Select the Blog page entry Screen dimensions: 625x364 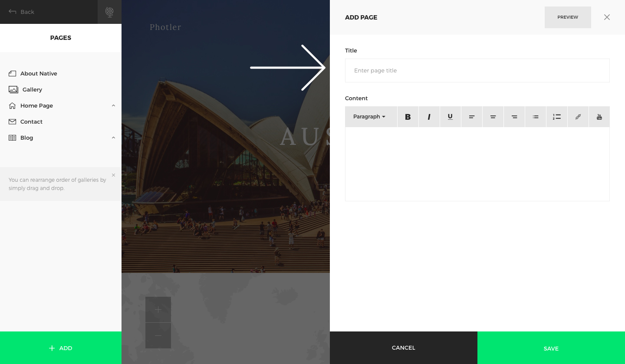(26, 138)
